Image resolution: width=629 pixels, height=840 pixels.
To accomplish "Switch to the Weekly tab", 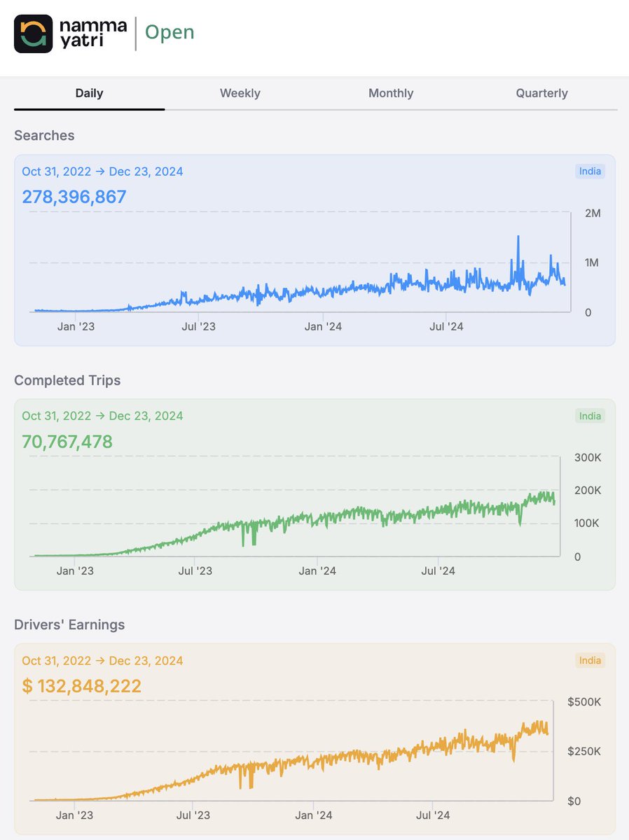I will pyautogui.click(x=240, y=92).
